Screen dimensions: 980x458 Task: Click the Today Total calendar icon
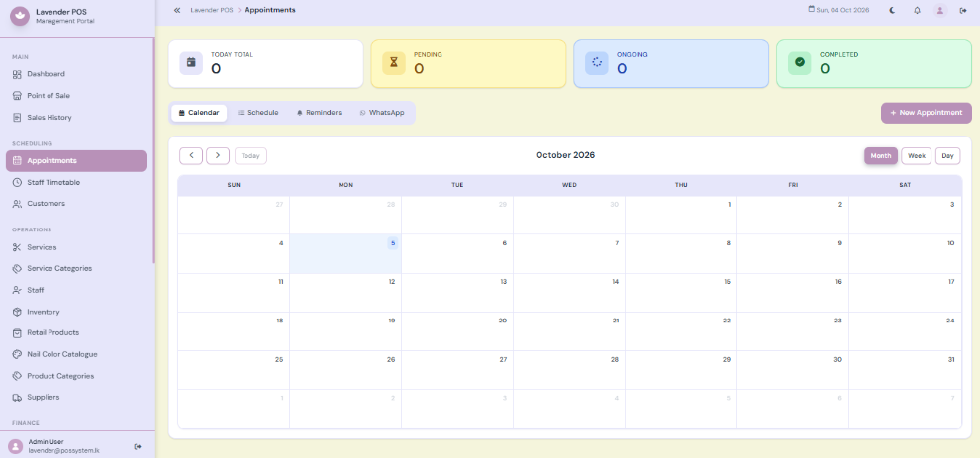pos(191,63)
